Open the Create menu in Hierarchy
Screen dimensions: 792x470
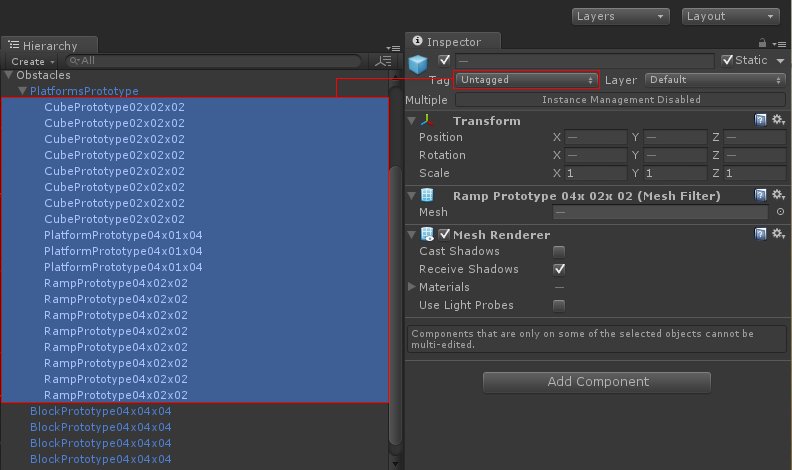coord(31,61)
